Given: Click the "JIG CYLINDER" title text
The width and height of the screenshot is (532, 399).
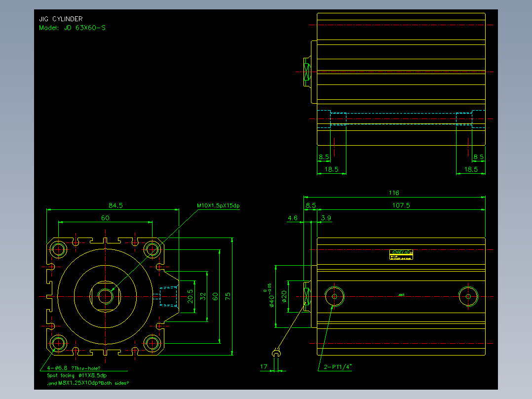Looking at the screenshot, I should pos(61,19).
